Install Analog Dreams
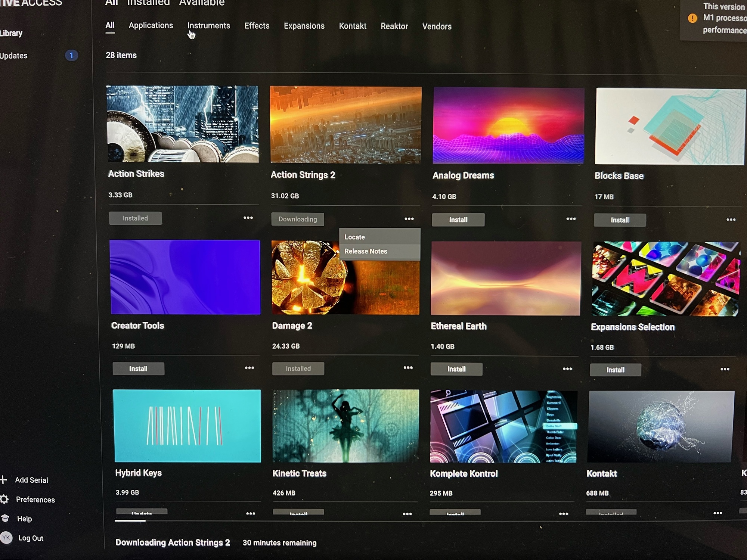 point(458,220)
